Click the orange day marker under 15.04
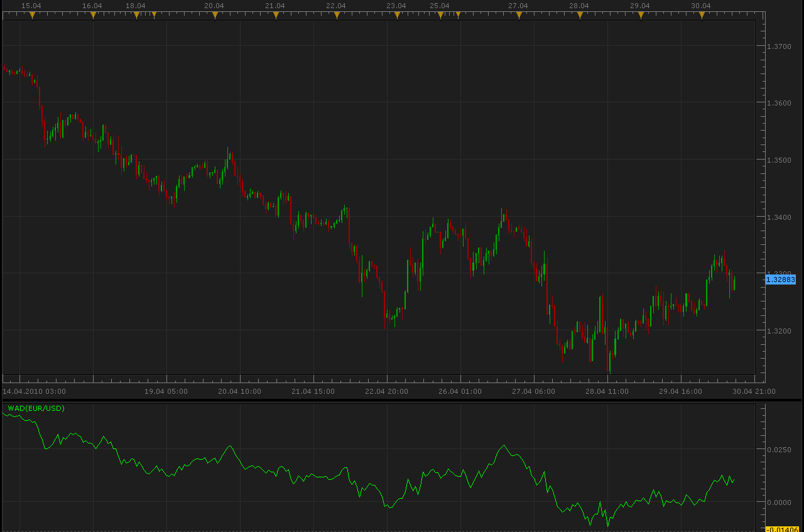The height and width of the screenshot is (532, 804). pyautogui.click(x=33, y=15)
